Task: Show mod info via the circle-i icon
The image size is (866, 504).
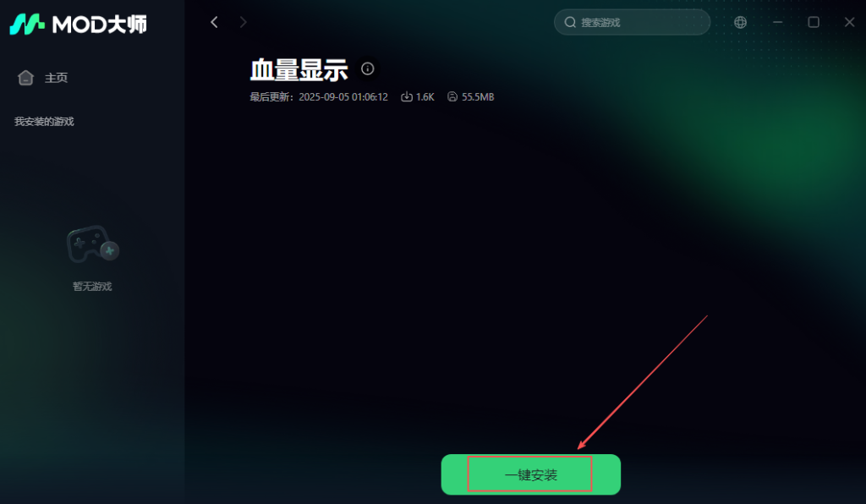Action: [367, 68]
